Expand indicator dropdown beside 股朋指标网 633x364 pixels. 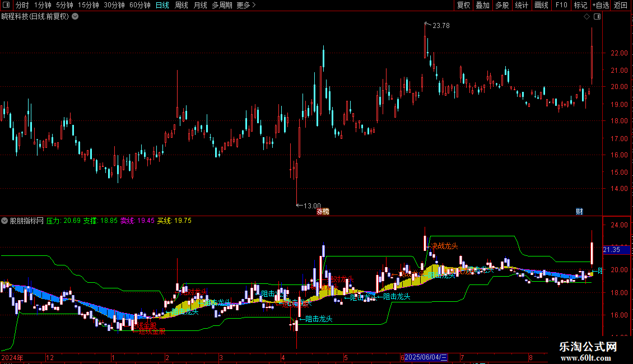click(4, 221)
